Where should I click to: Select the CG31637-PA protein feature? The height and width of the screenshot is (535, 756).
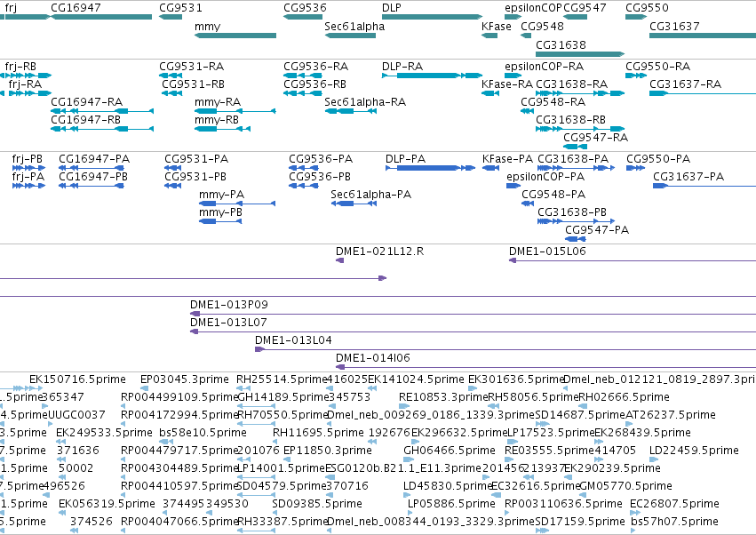(704, 186)
